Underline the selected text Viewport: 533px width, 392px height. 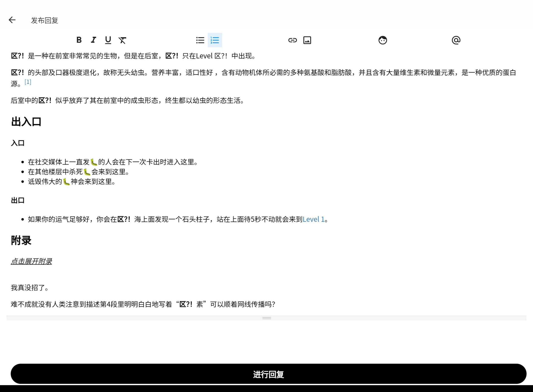(108, 40)
